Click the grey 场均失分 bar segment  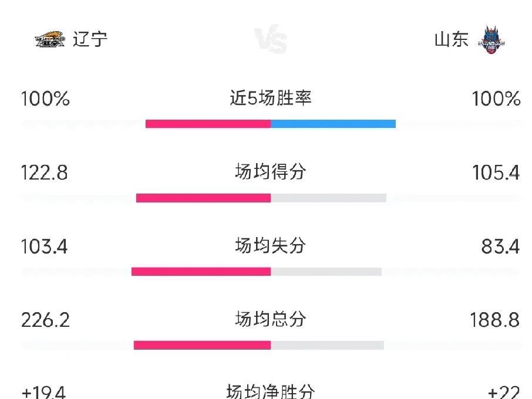(326, 272)
